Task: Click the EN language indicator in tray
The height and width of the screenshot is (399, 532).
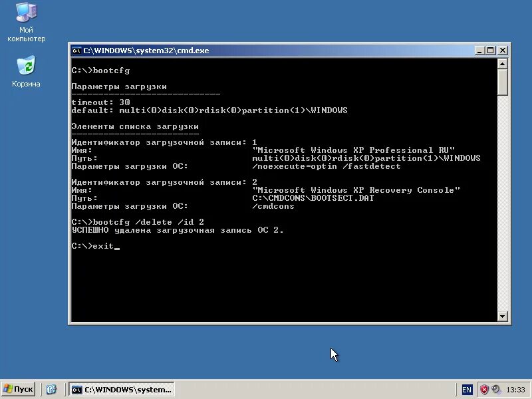Action: point(467,390)
